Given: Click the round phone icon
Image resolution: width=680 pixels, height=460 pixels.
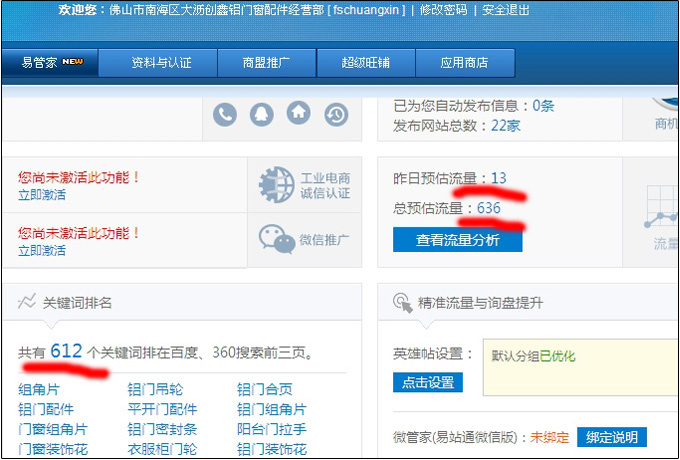Looking at the screenshot, I should [x=225, y=114].
